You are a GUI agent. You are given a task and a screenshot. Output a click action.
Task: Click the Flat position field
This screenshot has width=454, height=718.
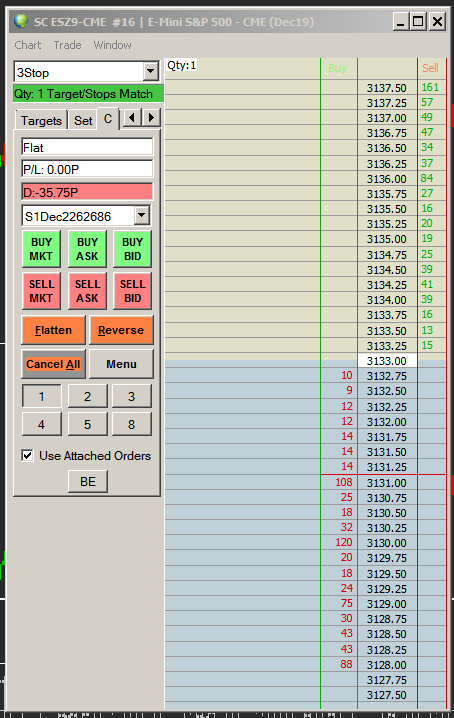[x=87, y=147]
